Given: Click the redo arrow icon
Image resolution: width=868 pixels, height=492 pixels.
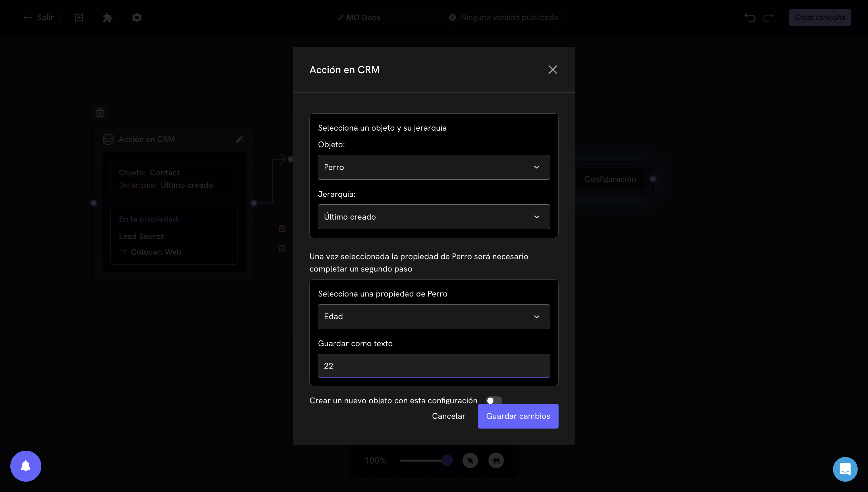Looking at the screenshot, I should pyautogui.click(x=769, y=18).
